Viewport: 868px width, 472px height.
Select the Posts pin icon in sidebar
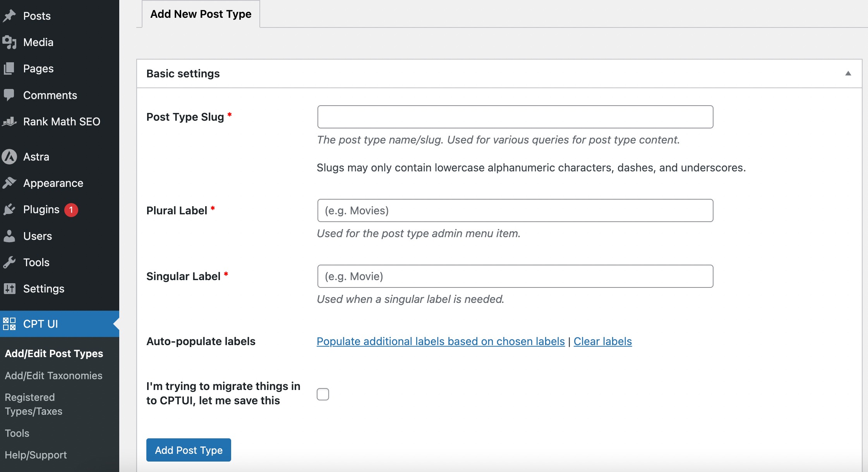pos(10,15)
